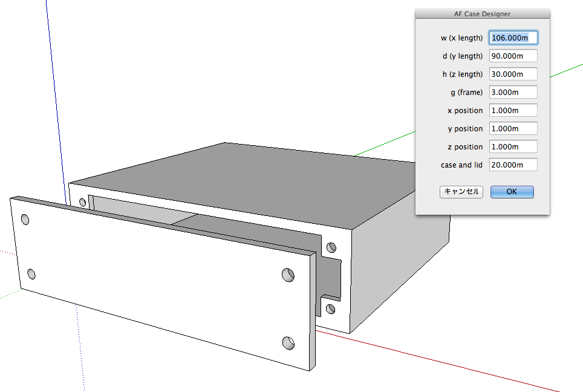Screen dimensions: 583x392
Task: Select the bottom-right screw hole on the lid
Action: pos(288,343)
